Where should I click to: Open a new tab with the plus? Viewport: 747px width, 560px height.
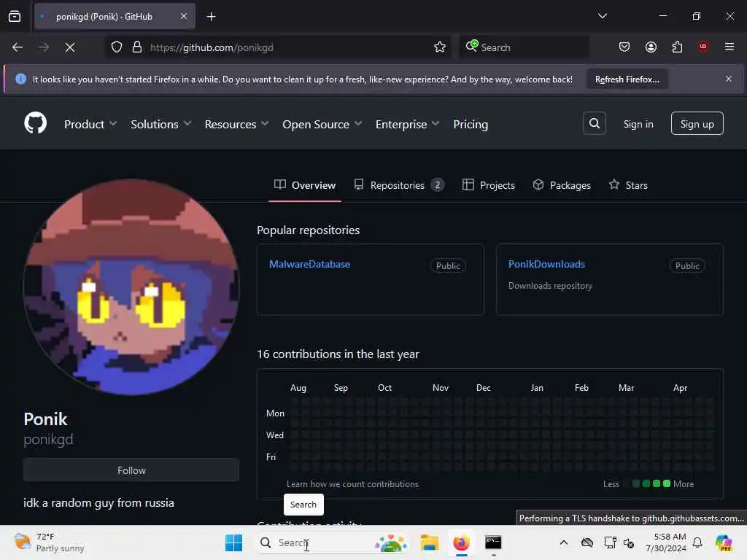(211, 17)
